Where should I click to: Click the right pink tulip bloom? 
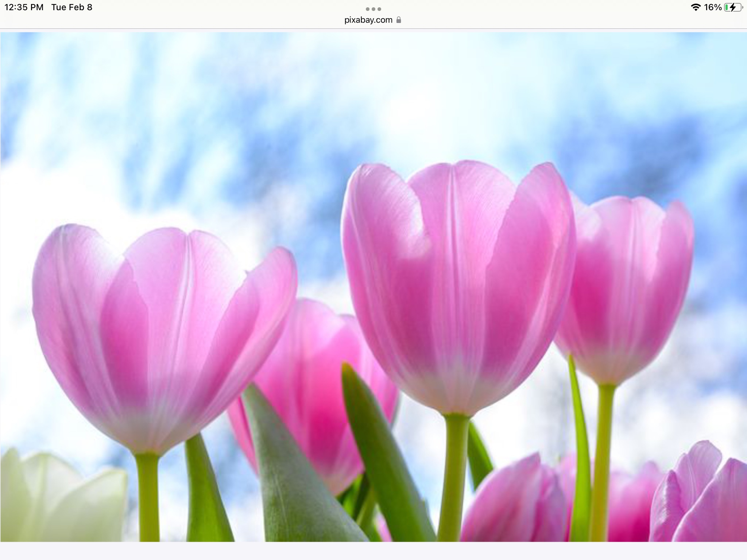click(x=627, y=288)
